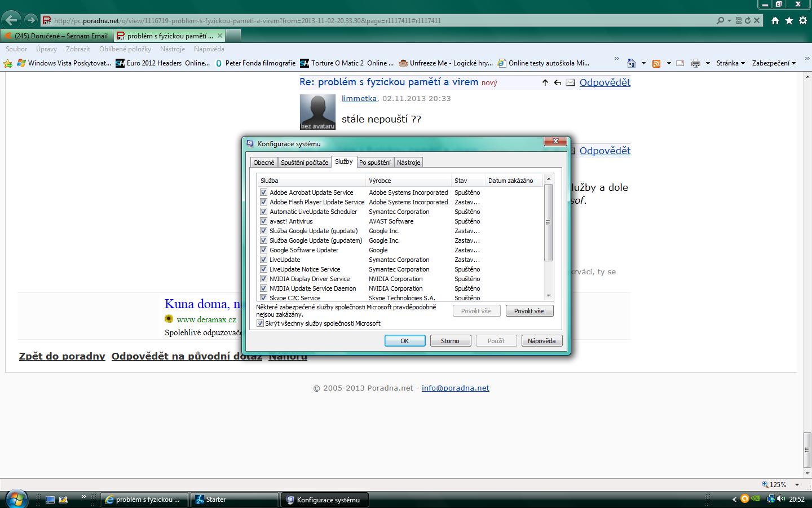812x508 pixels.
Task: Expand the RSS feeds dropdown arrow
Action: pyautogui.click(x=669, y=63)
